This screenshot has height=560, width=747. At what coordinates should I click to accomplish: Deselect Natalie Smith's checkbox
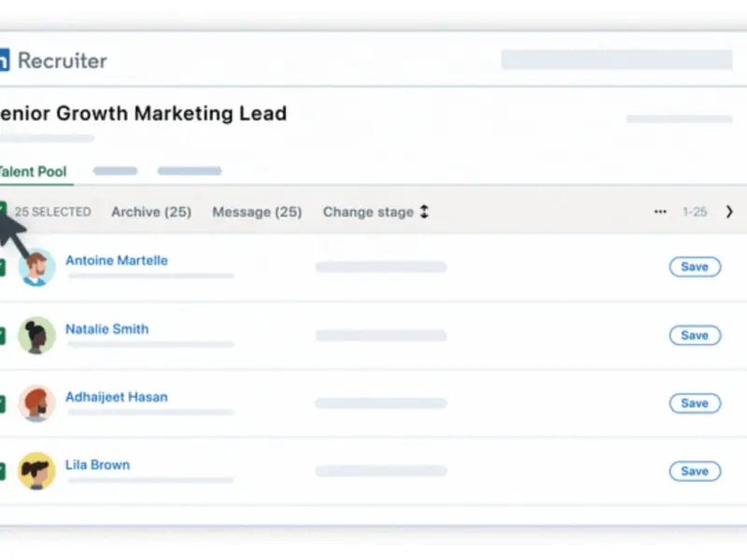point(3,336)
